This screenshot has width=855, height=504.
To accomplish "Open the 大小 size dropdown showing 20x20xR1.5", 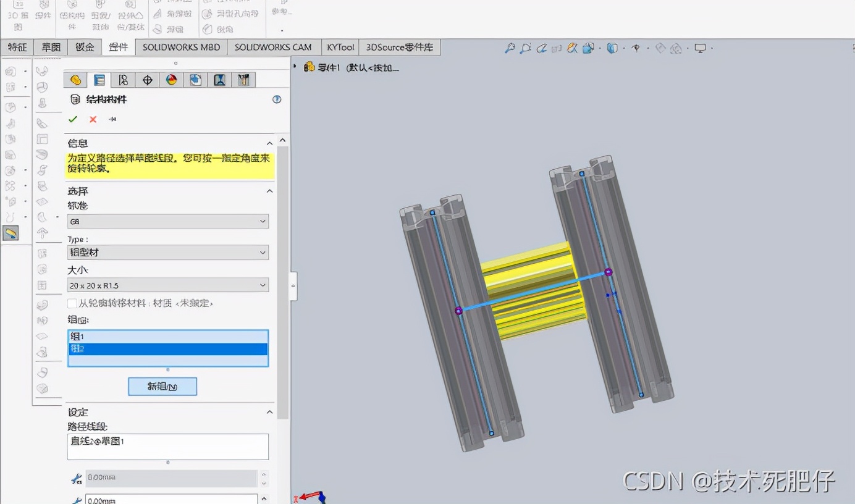I will 167,285.
